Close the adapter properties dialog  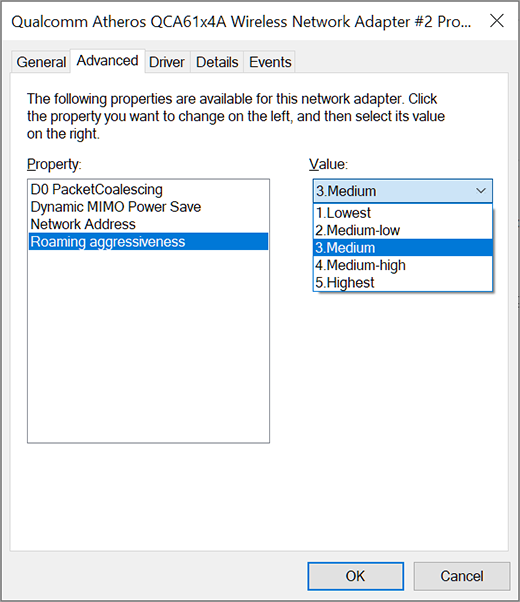tap(497, 21)
